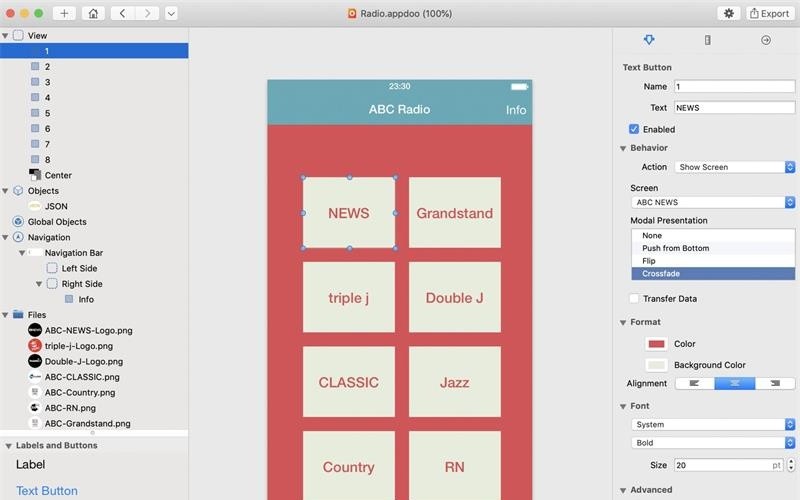Select ABC-Country.png file icon
Screen dimensions: 800x500
click(35, 392)
